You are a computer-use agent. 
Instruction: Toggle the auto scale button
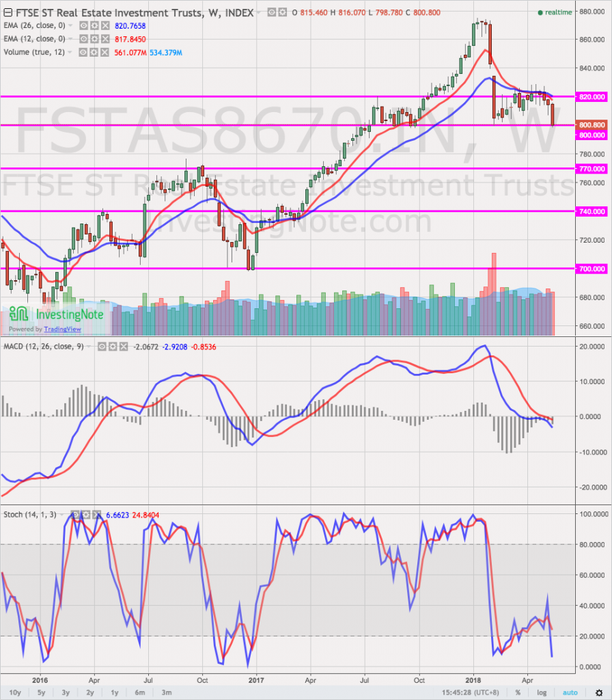coord(570,692)
